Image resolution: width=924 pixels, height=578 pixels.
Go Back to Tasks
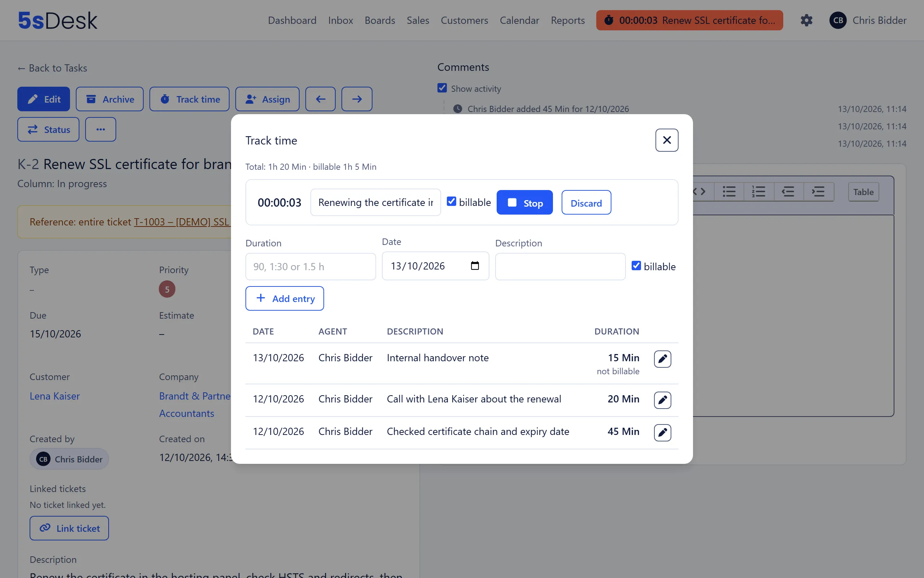point(52,68)
